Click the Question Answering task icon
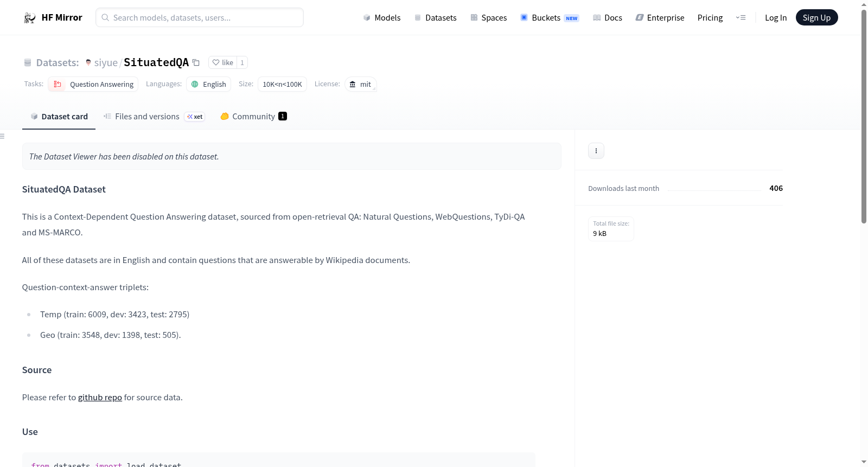This screenshot has height=467, width=868. tap(57, 84)
